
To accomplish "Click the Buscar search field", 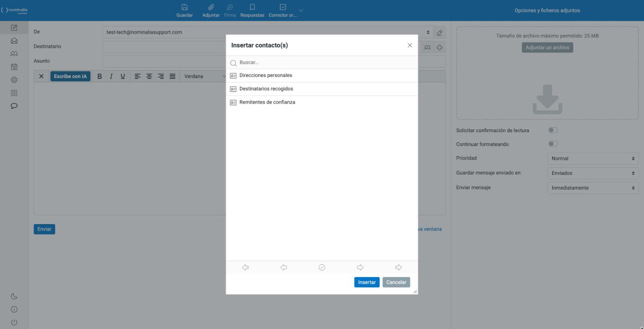I will pos(322,63).
